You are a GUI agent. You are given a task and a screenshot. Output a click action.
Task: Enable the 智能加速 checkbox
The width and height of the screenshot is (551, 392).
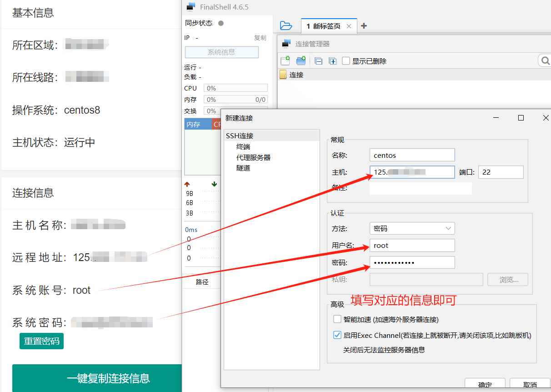(x=337, y=319)
